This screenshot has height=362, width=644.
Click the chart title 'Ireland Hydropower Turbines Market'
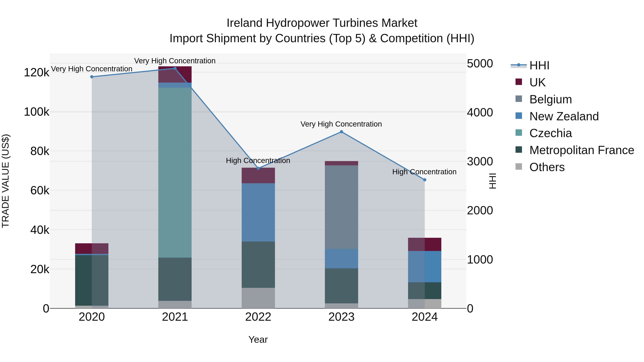[x=322, y=23]
